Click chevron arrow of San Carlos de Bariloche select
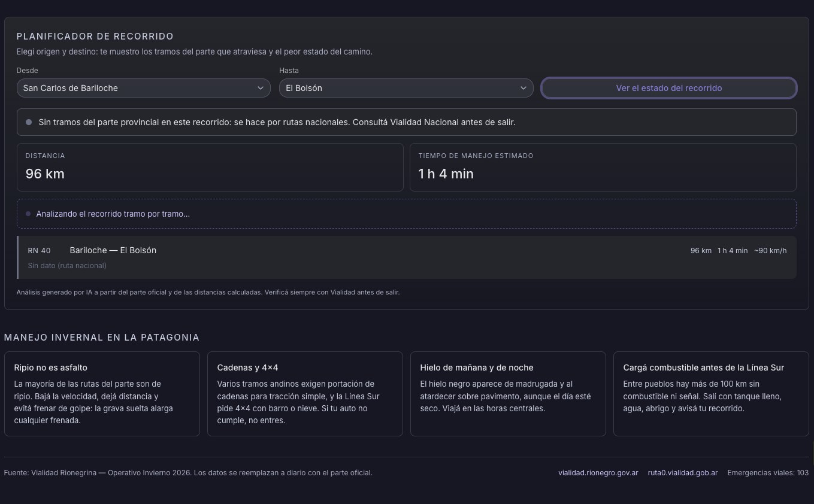 point(261,88)
